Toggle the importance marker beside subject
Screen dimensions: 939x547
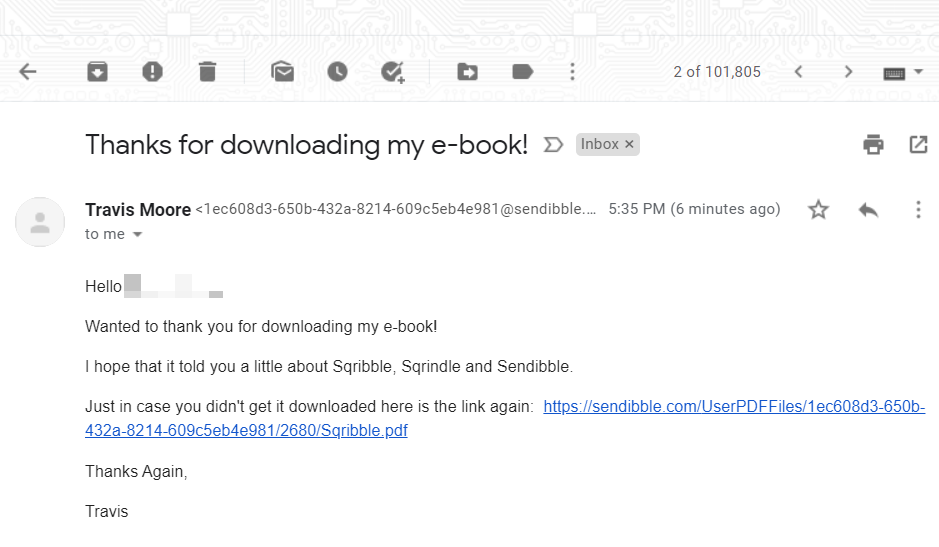[x=553, y=145]
